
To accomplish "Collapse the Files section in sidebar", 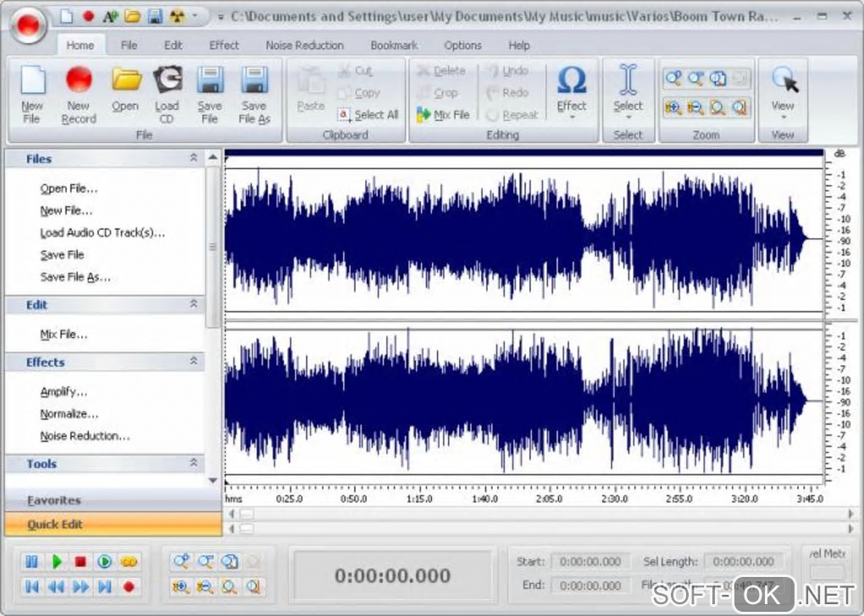I will point(193,158).
